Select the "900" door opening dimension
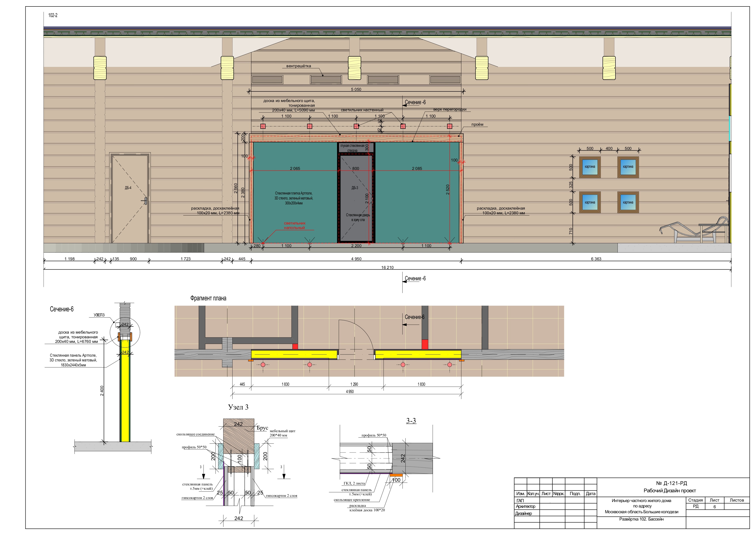 pyautogui.click(x=133, y=259)
